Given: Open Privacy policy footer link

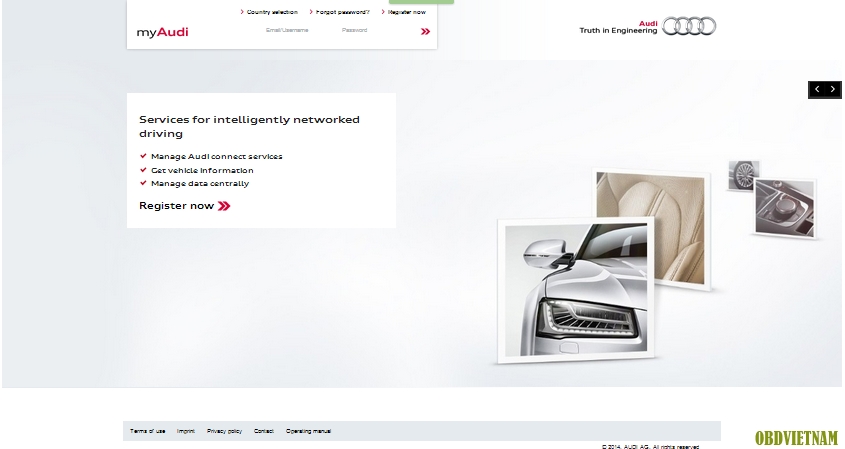Looking at the screenshot, I should (224, 431).
